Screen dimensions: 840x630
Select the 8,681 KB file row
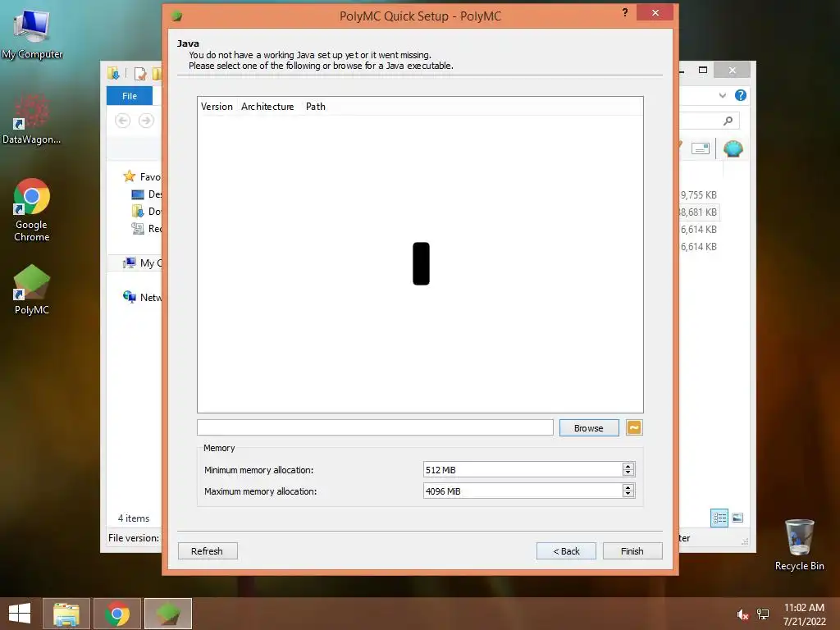[699, 212]
